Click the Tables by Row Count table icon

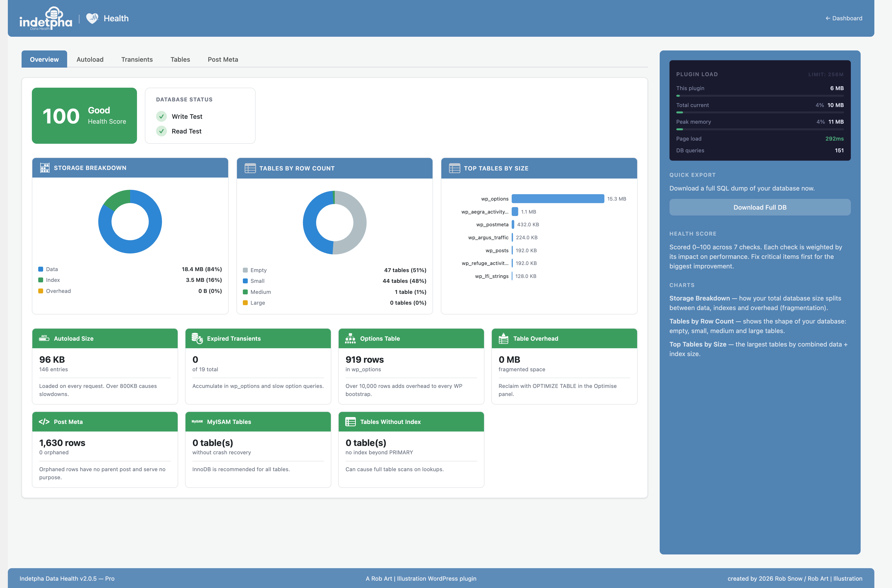click(x=250, y=168)
